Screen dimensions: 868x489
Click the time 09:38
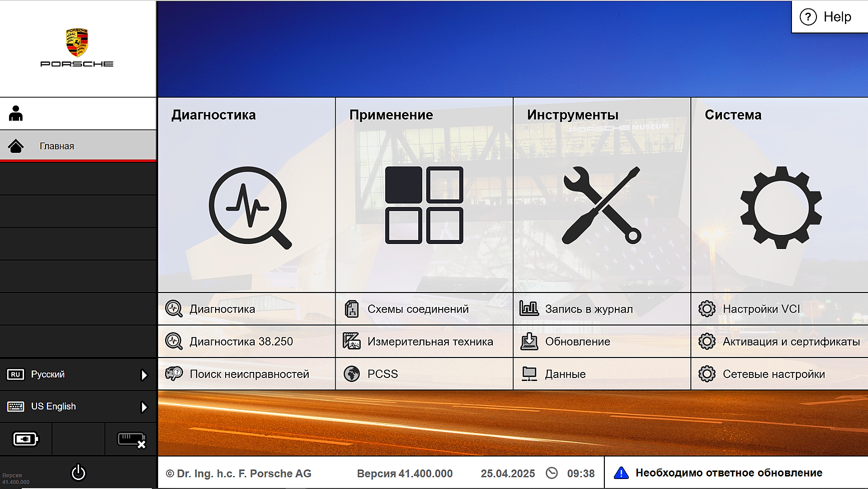click(581, 473)
